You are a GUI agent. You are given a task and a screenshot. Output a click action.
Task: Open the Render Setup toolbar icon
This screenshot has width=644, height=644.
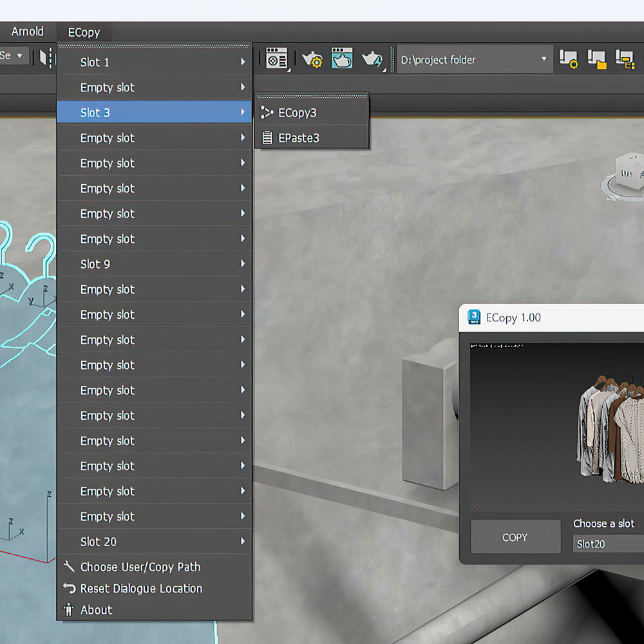pos(276,59)
